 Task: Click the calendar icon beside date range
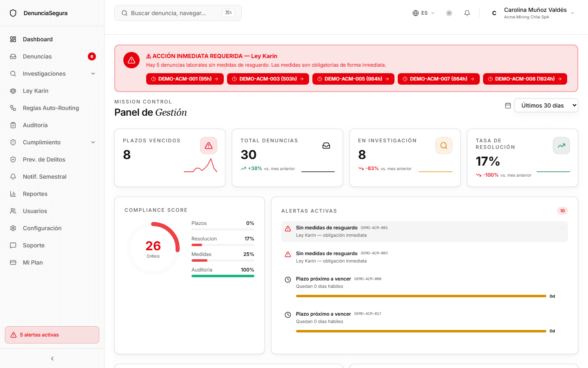click(508, 105)
